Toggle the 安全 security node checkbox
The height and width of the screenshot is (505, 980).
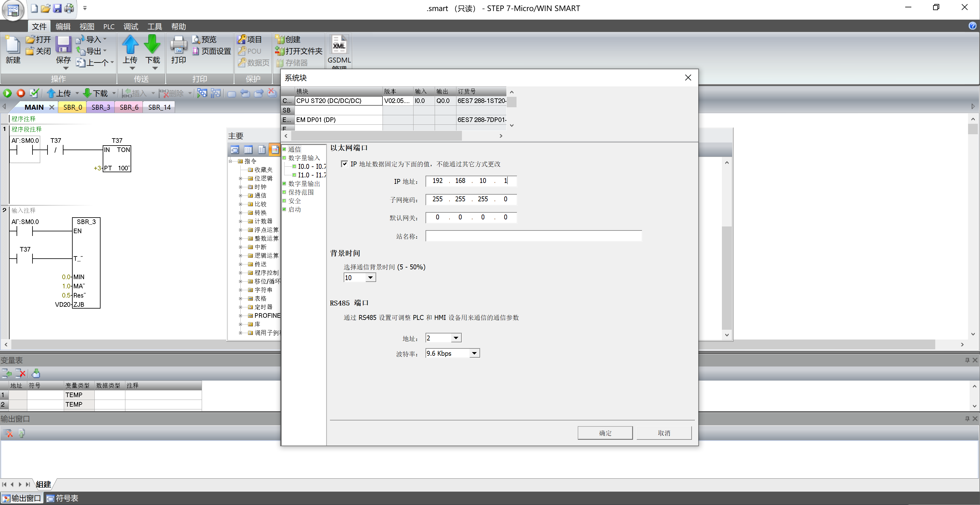coord(284,201)
